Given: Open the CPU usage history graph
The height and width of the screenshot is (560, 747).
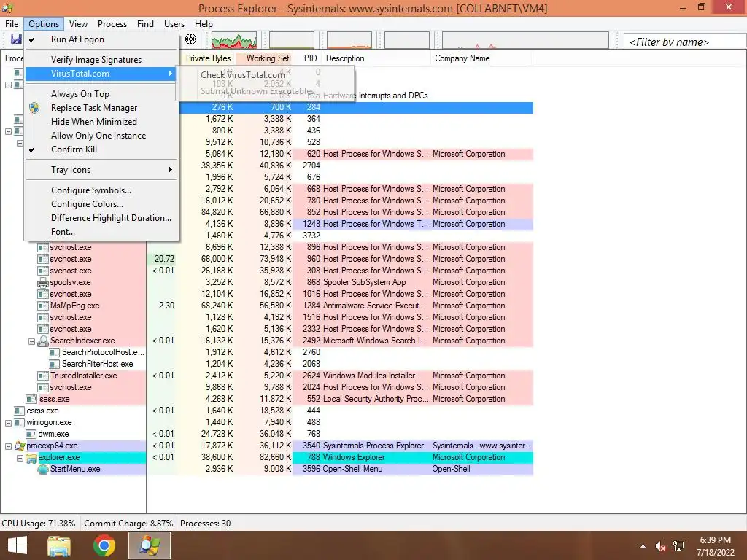Looking at the screenshot, I should 234,40.
